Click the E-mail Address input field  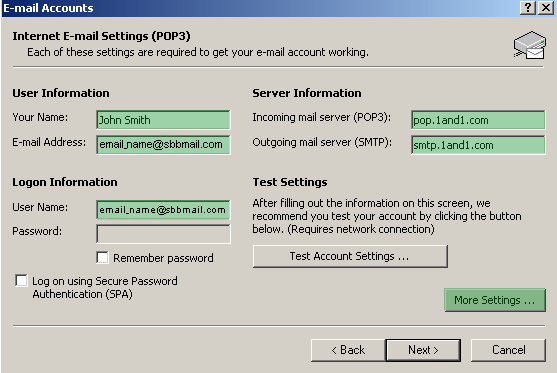(x=163, y=145)
